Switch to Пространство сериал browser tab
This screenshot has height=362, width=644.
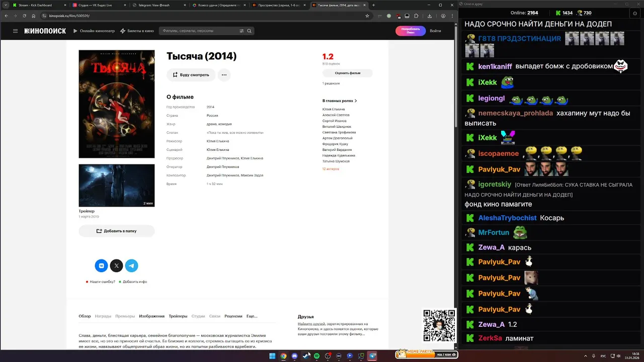pyautogui.click(x=278, y=5)
